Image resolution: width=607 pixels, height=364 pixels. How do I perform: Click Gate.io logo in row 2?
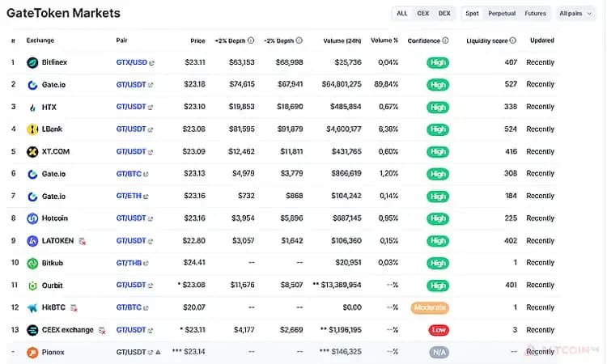click(x=32, y=85)
